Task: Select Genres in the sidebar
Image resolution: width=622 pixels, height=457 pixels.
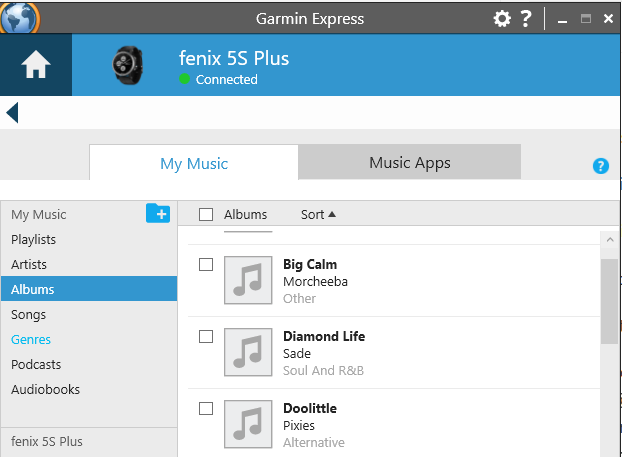Action: coord(31,340)
